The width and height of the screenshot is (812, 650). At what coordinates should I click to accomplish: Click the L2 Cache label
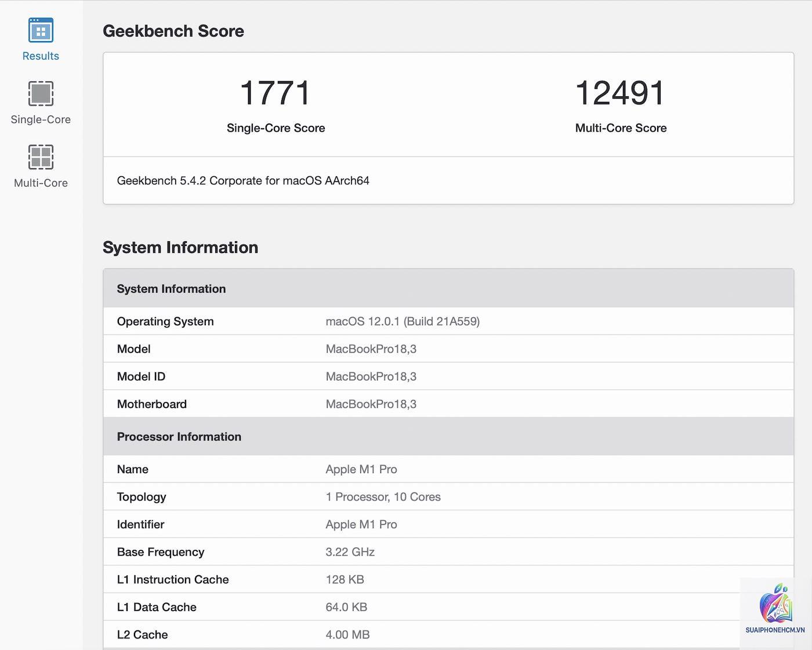[142, 635]
